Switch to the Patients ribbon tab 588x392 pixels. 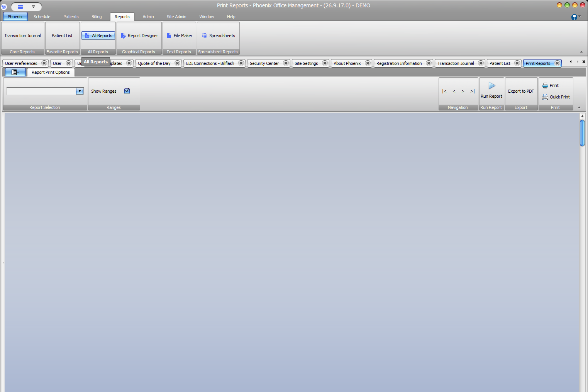(x=71, y=17)
